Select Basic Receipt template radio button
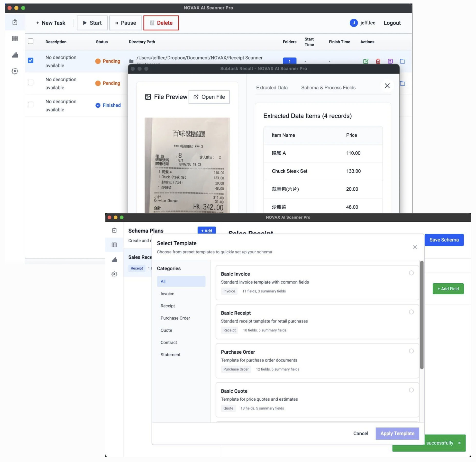The height and width of the screenshot is (462, 476). (411, 312)
